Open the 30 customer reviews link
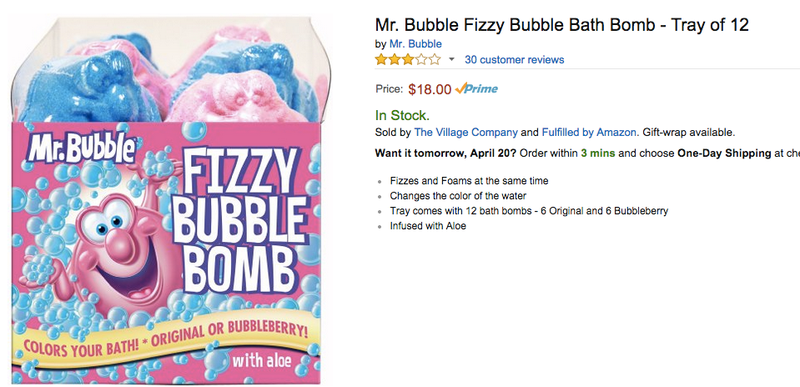Screen dimensions: 800x387 [x=514, y=60]
